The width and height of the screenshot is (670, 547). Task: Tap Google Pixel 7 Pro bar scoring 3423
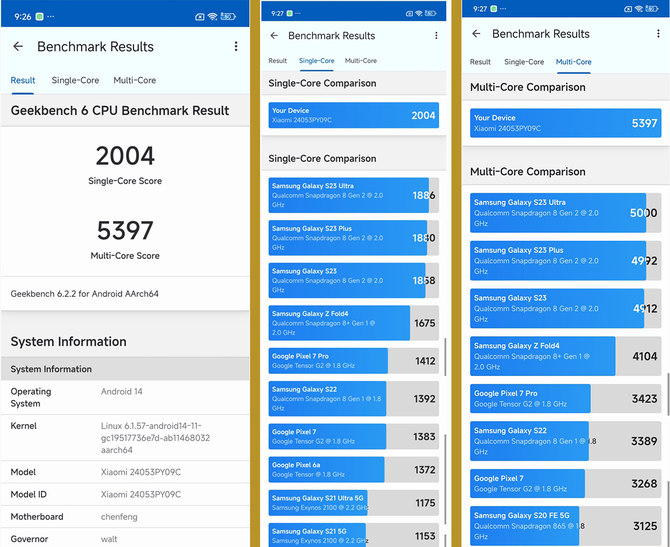(565, 399)
